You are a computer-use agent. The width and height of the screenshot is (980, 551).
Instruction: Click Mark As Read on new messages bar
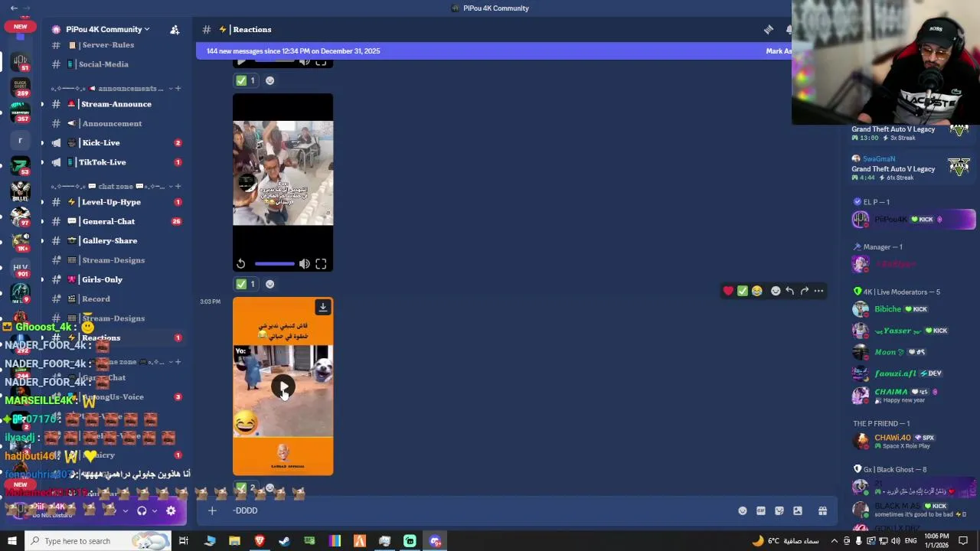(x=779, y=51)
